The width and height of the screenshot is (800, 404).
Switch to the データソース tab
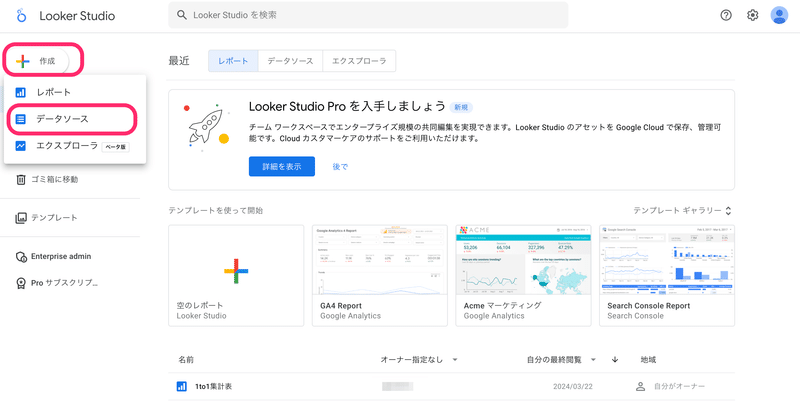pos(290,61)
